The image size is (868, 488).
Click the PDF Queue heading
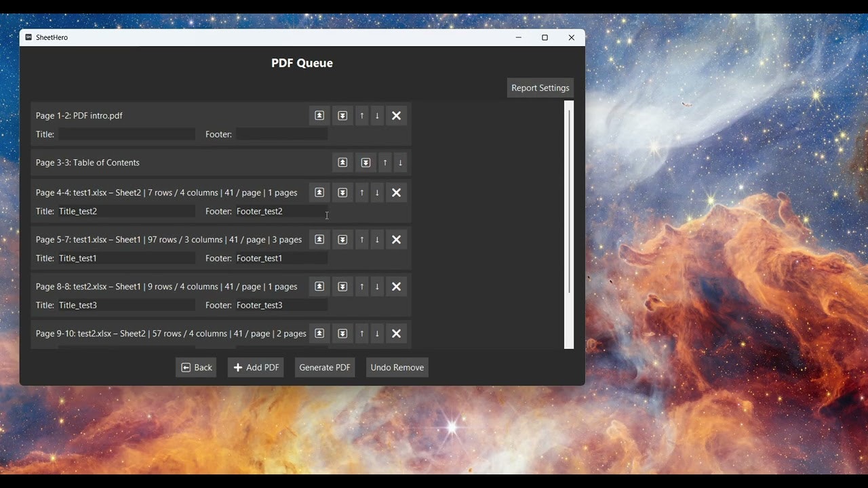tap(302, 63)
